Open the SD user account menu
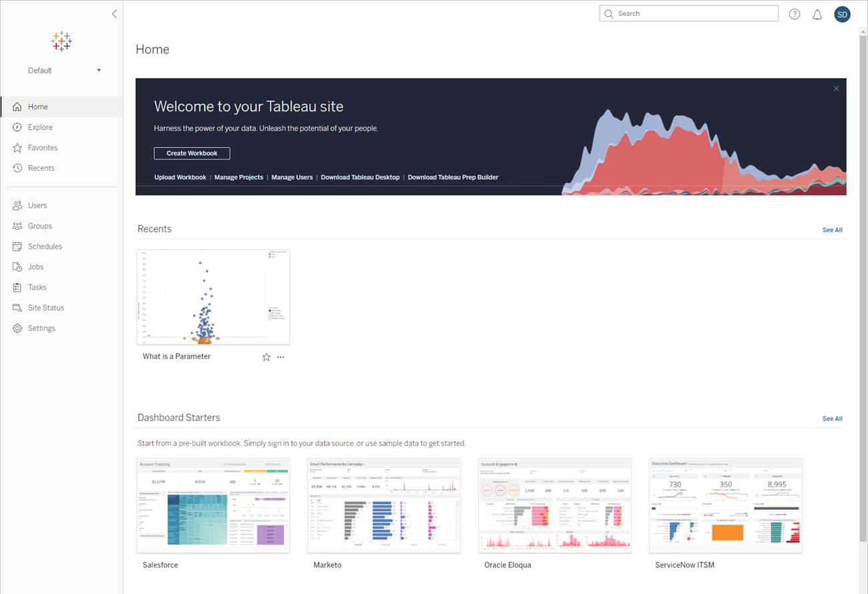Image resolution: width=868 pixels, height=594 pixels. tap(842, 13)
